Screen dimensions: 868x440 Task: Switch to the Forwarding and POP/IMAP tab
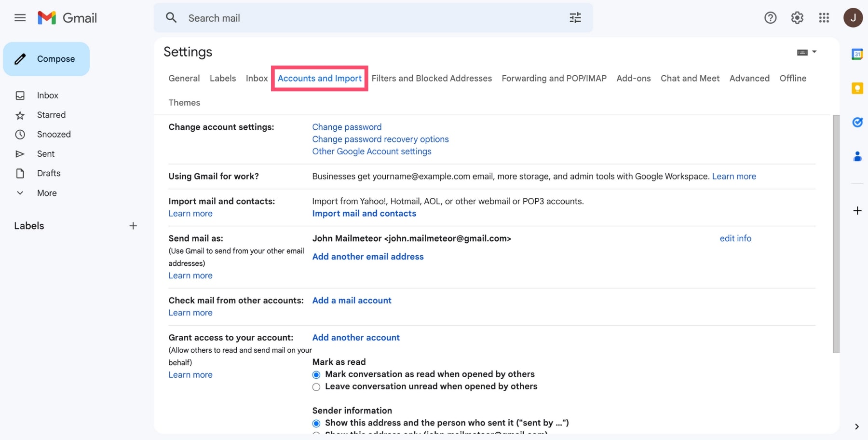click(x=554, y=78)
